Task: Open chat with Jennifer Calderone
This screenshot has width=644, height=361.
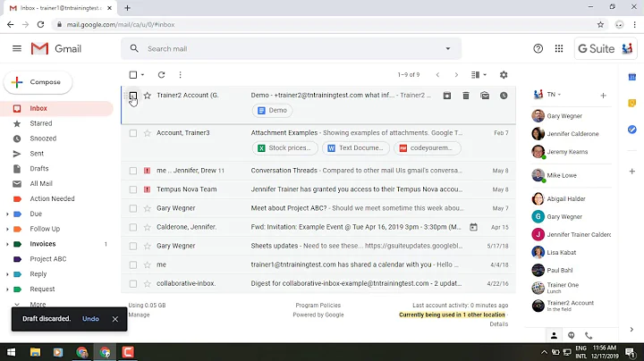Action: [571, 134]
